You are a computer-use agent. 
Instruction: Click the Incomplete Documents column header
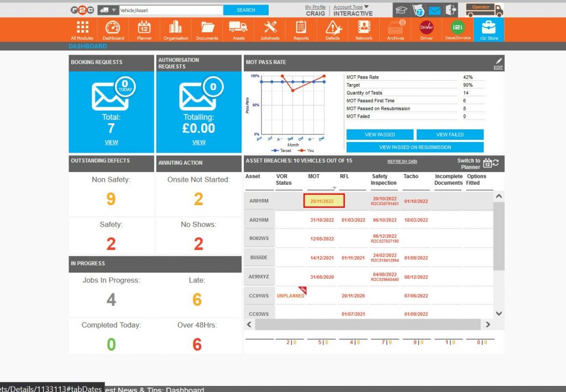448,179
